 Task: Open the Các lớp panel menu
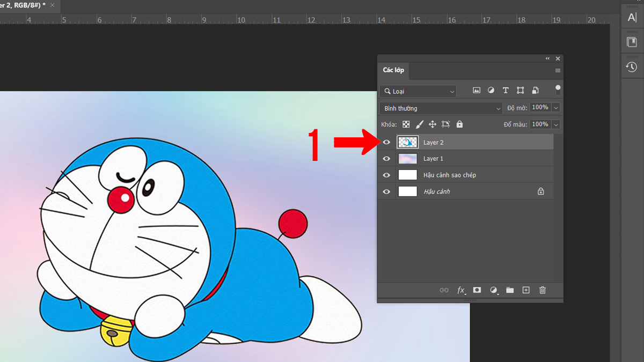point(558,71)
